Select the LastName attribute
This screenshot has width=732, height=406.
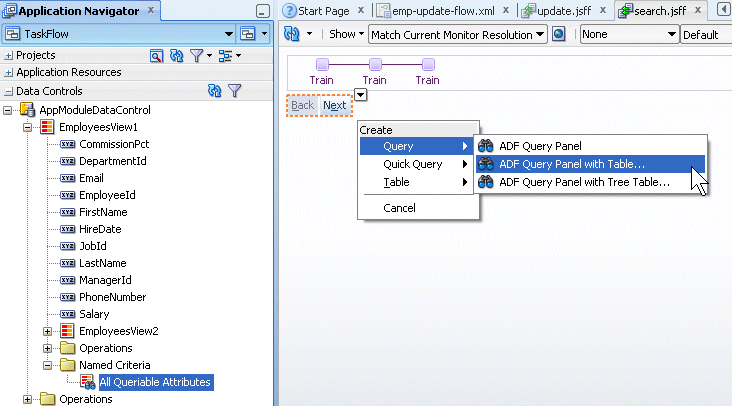click(102, 263)
